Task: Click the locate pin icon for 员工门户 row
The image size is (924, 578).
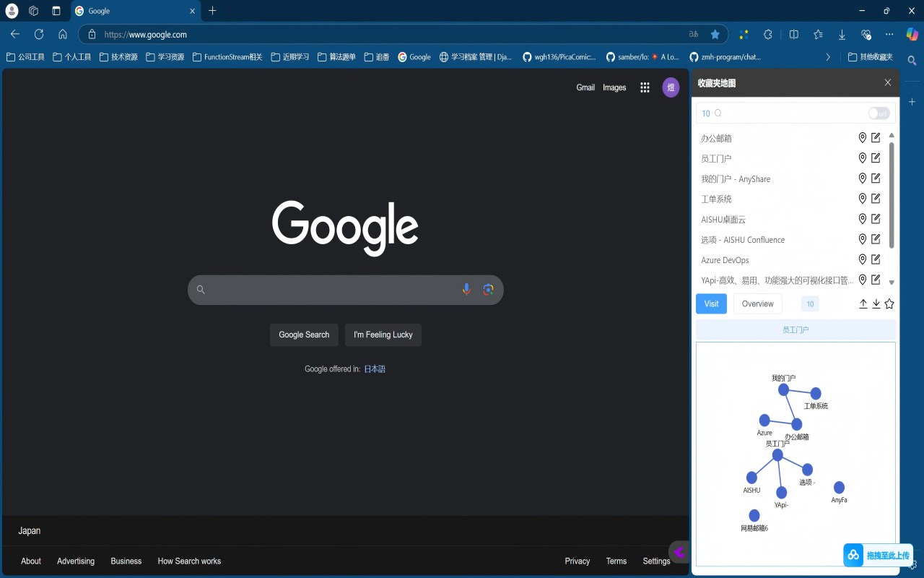Action: click(862, 158)
